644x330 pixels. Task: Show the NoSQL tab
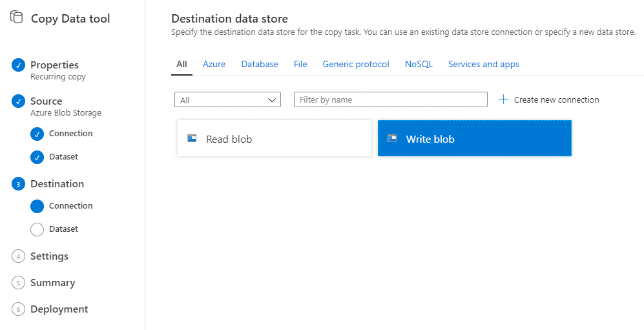(419, 65)
